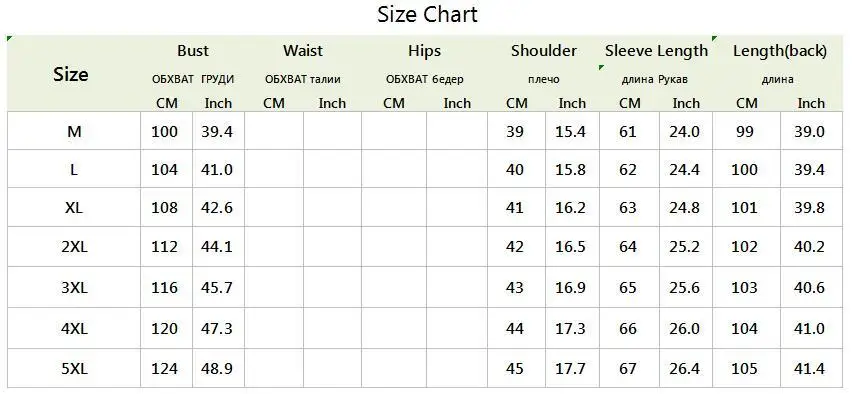This screenshot has width=854, height=394.
Task: Click the Hips column header
Action: [x=424, y=51]
